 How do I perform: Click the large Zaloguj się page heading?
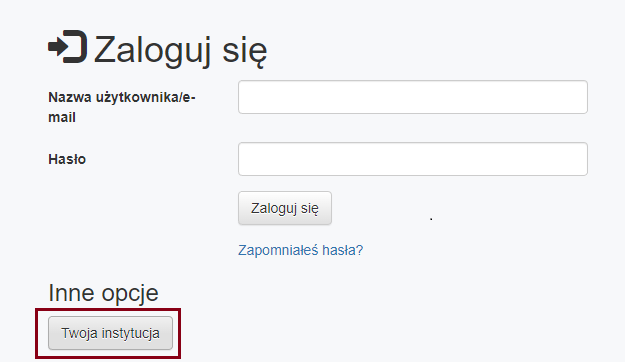tap(180, 50)
